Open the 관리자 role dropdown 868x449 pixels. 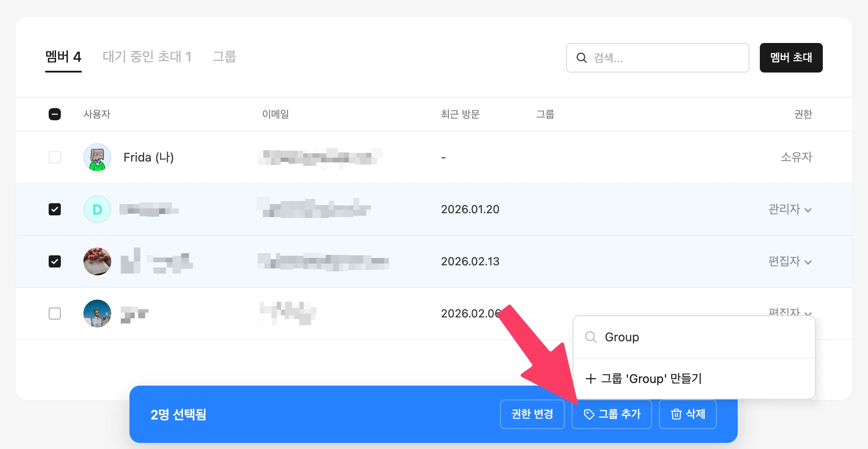click(789, 209)
